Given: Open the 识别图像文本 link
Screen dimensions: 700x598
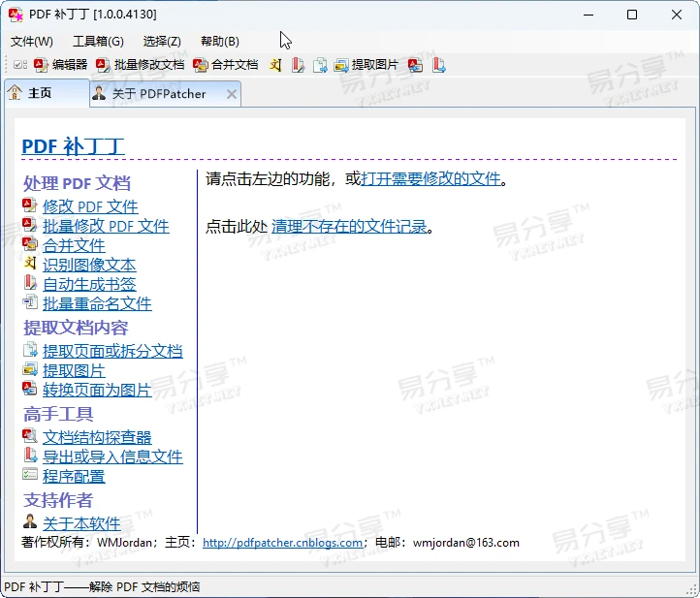Looking at the screenshot, I should click(x=89, y=266).
